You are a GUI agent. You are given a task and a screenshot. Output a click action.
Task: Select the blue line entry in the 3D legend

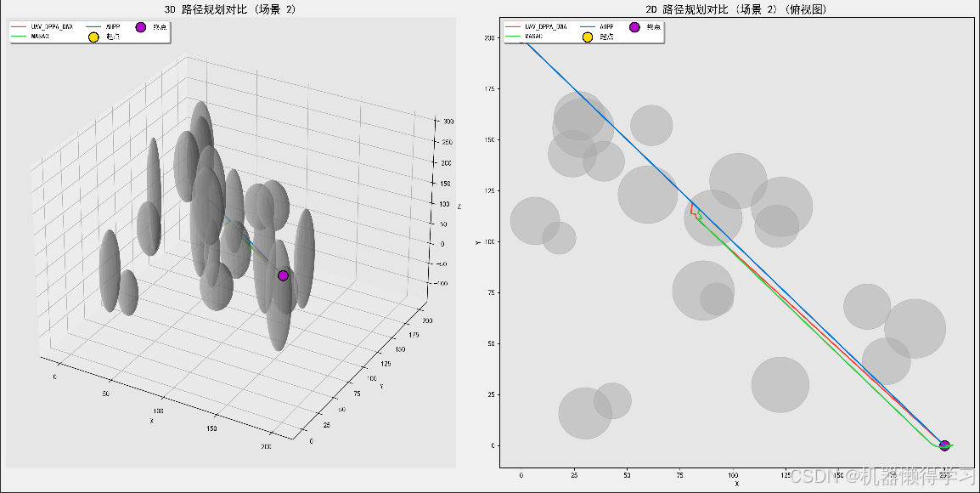coord(103,27)
